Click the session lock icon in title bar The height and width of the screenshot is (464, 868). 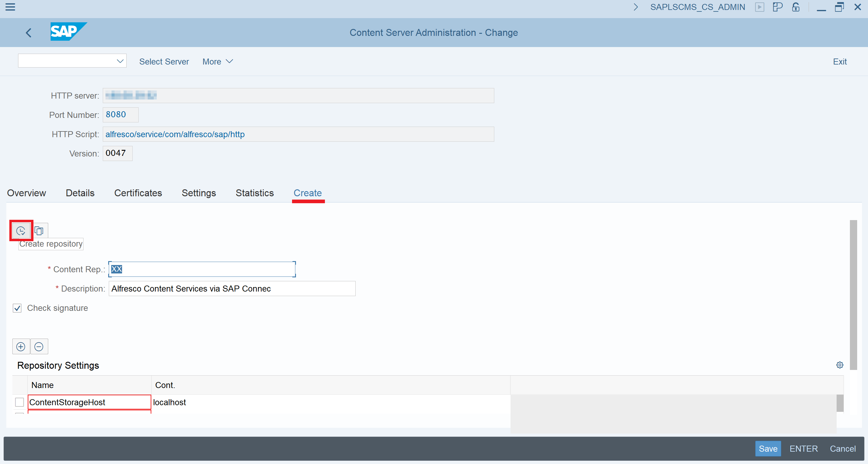796,7
